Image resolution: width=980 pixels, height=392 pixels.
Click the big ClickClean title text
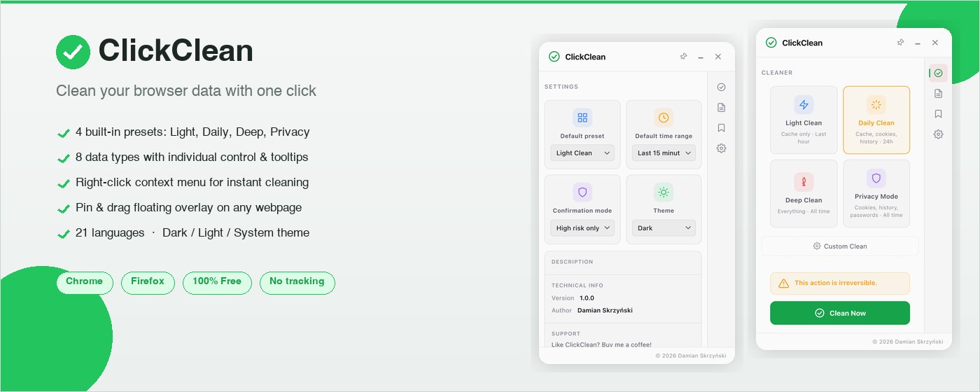click(x=176, y=51)
